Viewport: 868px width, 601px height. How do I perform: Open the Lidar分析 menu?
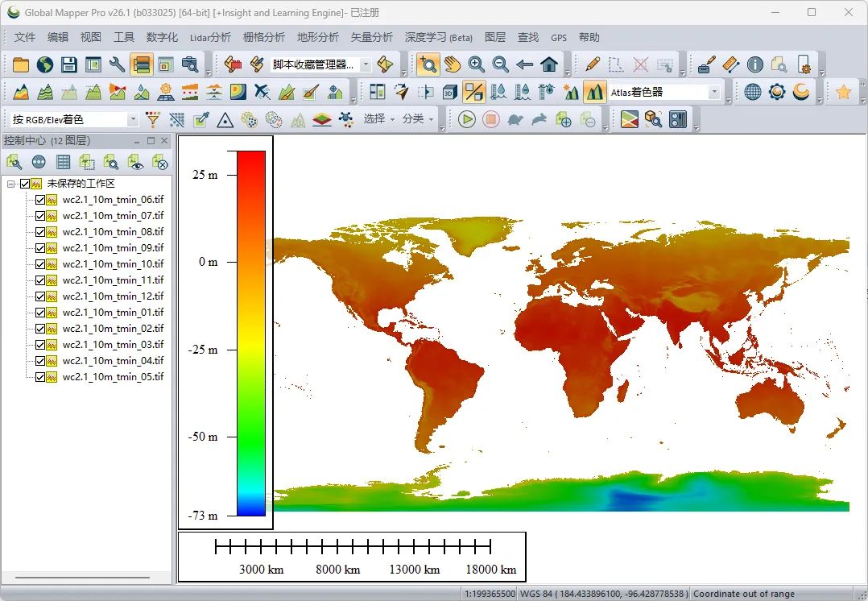click(210, 37)
